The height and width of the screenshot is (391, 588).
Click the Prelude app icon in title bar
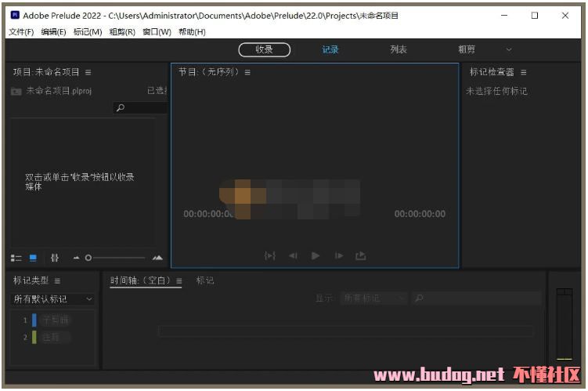pyautogui.click(x=15, y=15)
